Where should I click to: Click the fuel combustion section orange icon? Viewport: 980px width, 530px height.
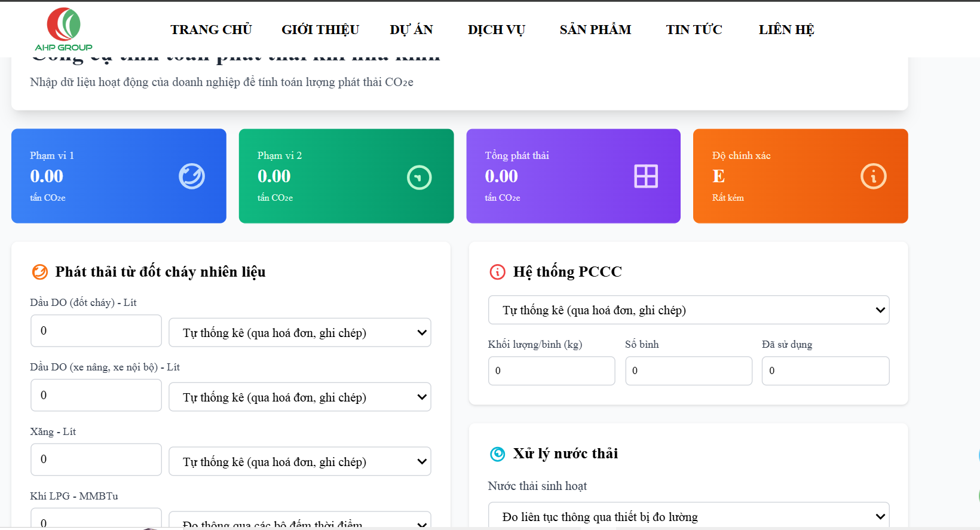click(39, 272)
